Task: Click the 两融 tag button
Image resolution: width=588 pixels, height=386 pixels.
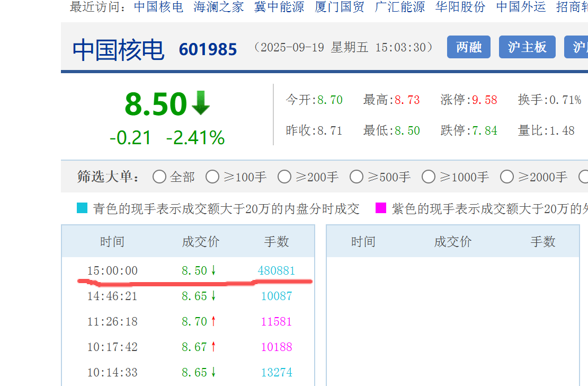Action: click(x=469, y=47)
